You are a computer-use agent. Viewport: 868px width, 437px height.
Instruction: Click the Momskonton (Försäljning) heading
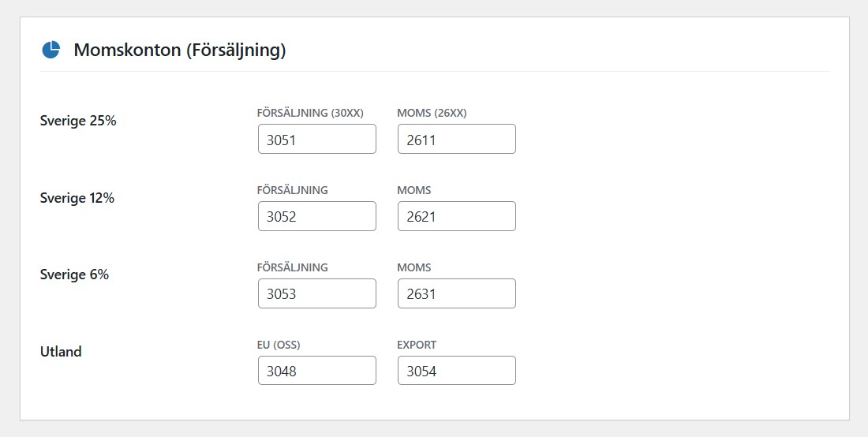pos(179,50)
